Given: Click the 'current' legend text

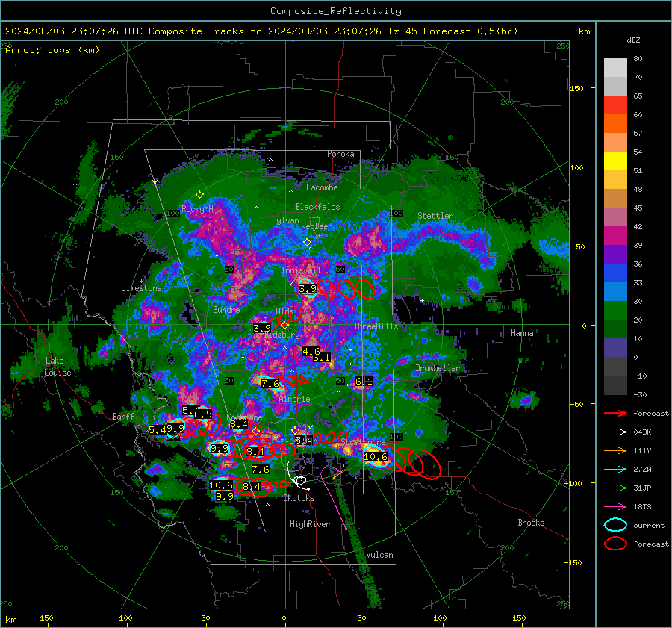Looking at the screenshot, I should [x=649, y=525].
